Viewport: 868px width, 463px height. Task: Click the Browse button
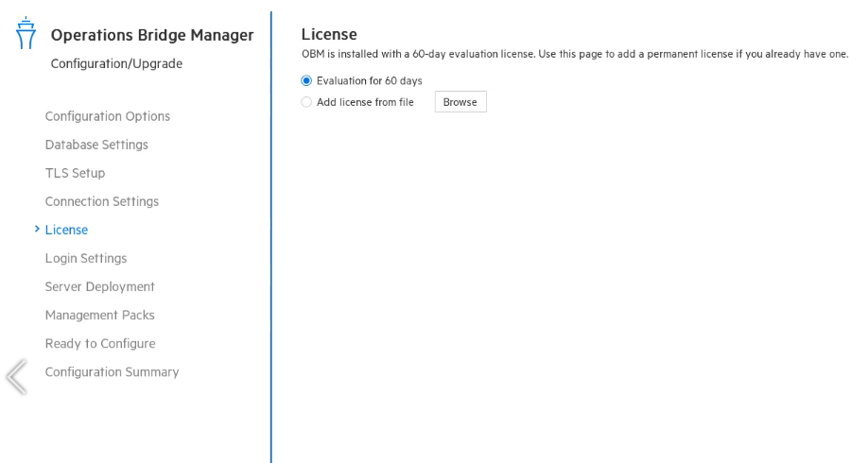(x=460, y=102)
